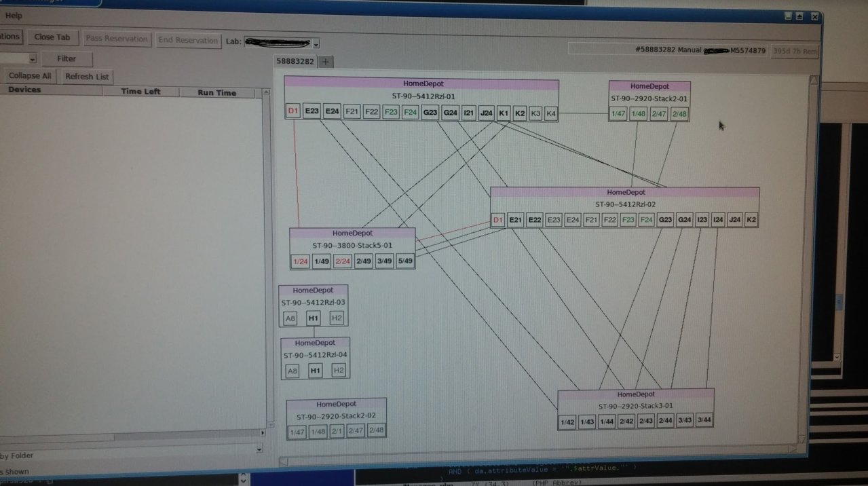Select port 2/1 on ST-90-2920-Stack2-02
The height and width of the screenshot is (486, 868).
point(337,431)
